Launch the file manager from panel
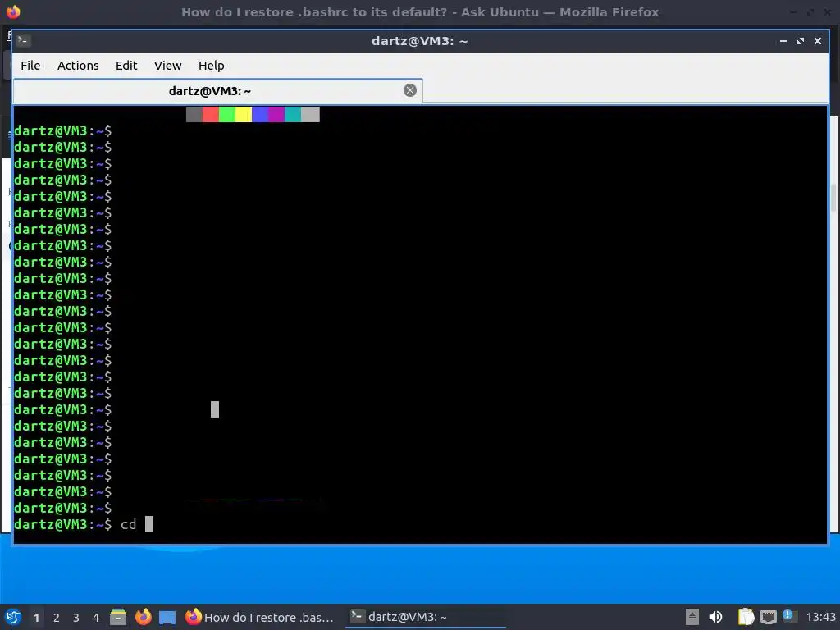The height and width of the screenshot is (630, 840). [x=118, y=617]
